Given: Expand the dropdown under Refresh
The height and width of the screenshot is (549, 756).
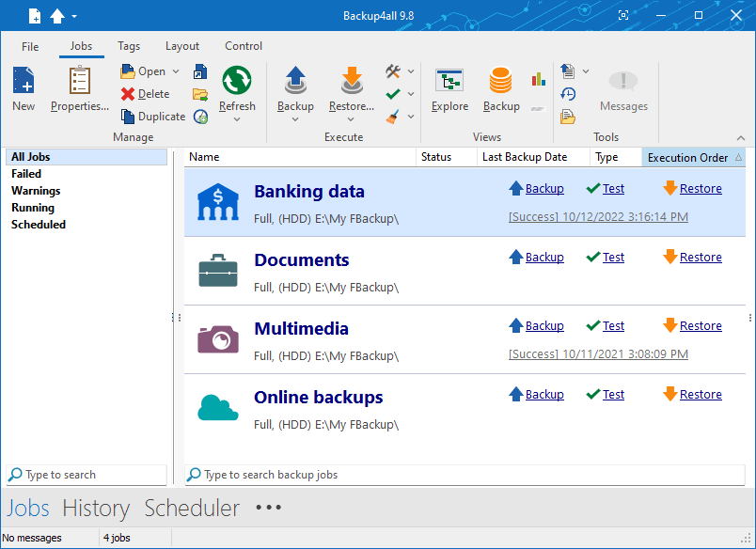Looking at the screenshot, I should (237, 119).
